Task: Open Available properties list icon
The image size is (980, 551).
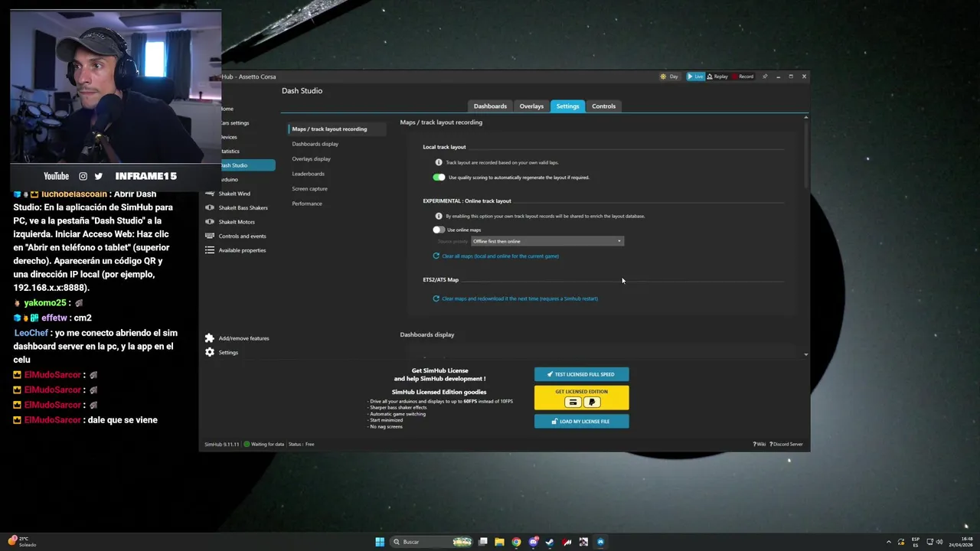Action: click(210, 250)
